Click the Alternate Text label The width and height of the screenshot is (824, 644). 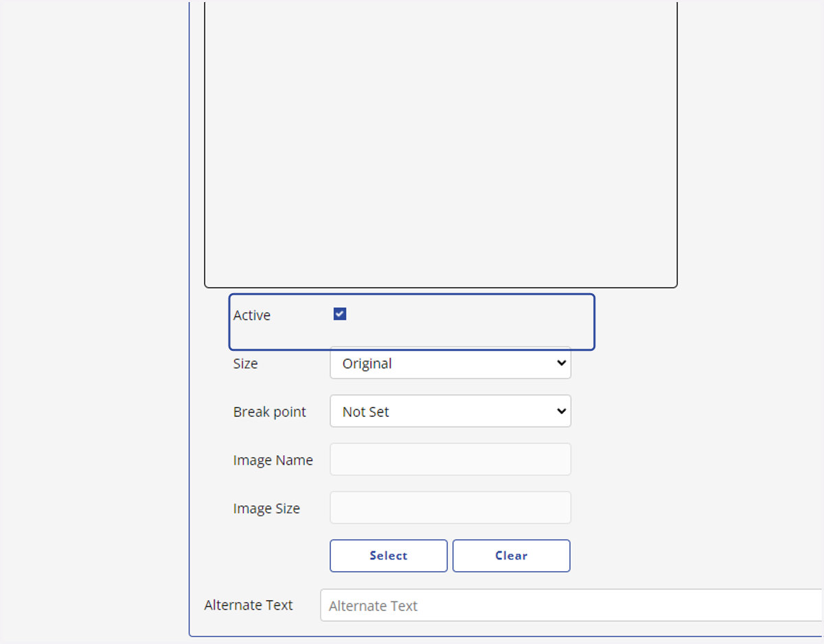(x=249, y=605)
